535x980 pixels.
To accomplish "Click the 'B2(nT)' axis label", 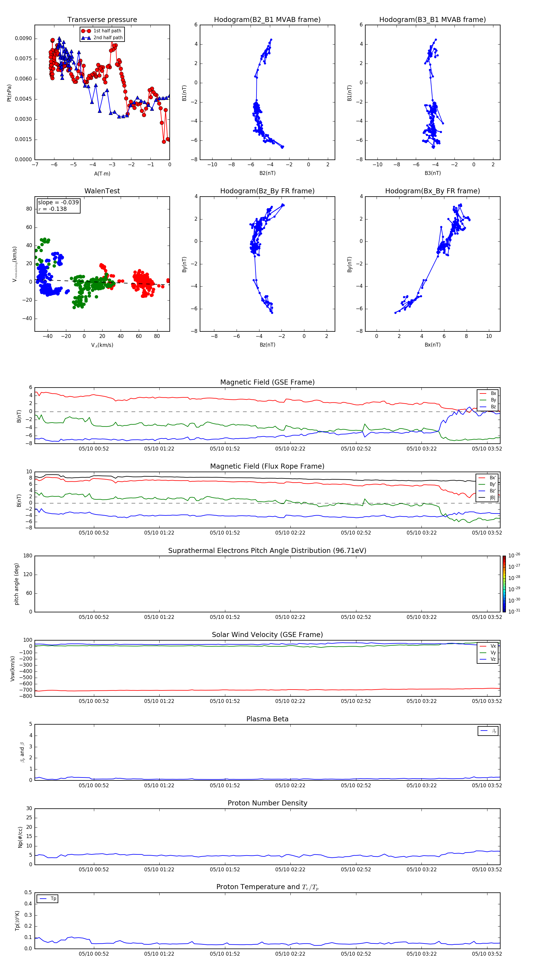I will pyautogui.click(x=267, y=173).
